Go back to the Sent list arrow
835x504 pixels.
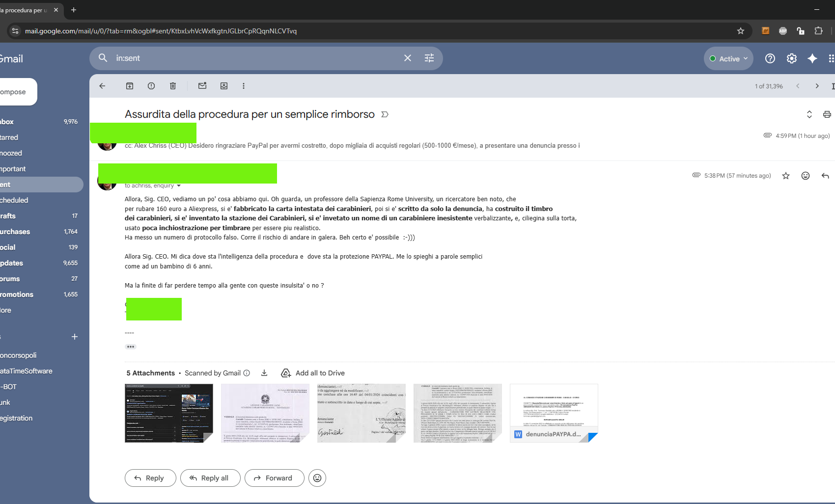102,86
